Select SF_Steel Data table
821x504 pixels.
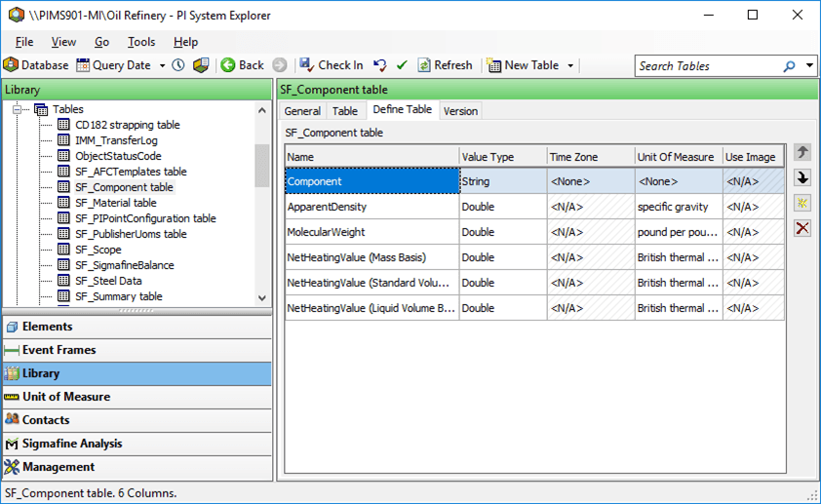pos(108,281)
